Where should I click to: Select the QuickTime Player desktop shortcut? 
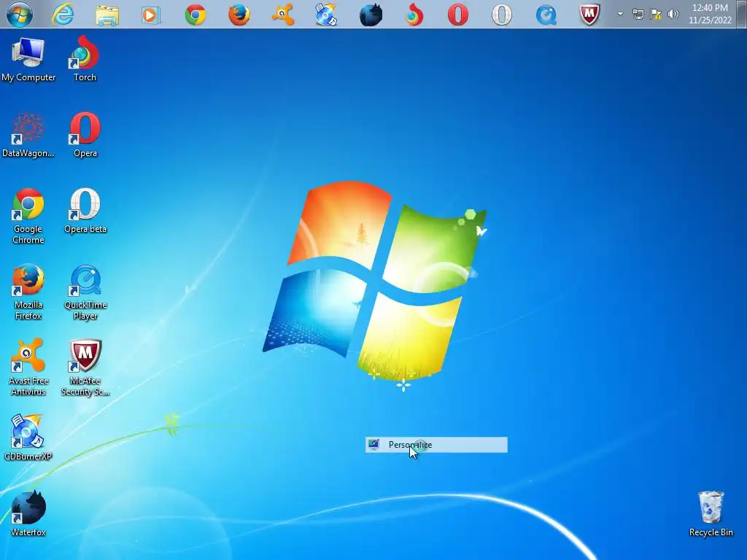tap(85, 292)
